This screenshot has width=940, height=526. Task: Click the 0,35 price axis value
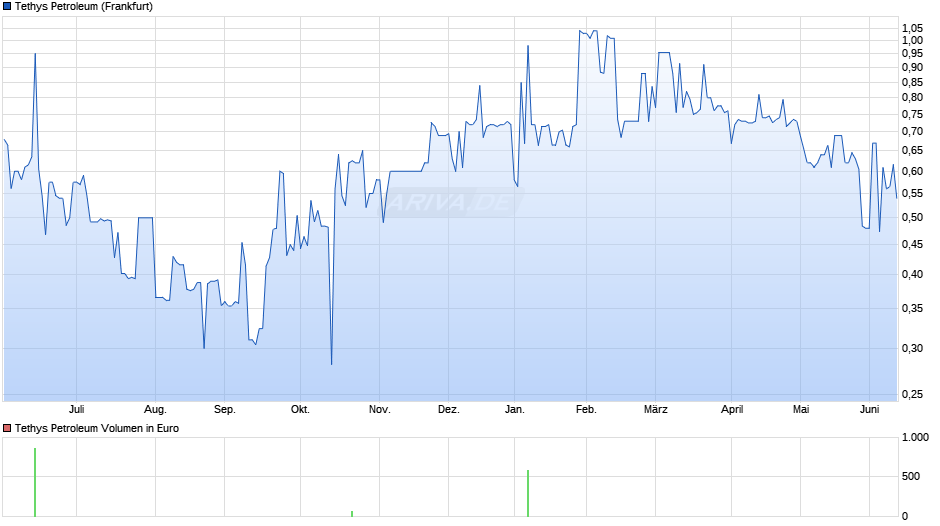click(x=912, y=308)
